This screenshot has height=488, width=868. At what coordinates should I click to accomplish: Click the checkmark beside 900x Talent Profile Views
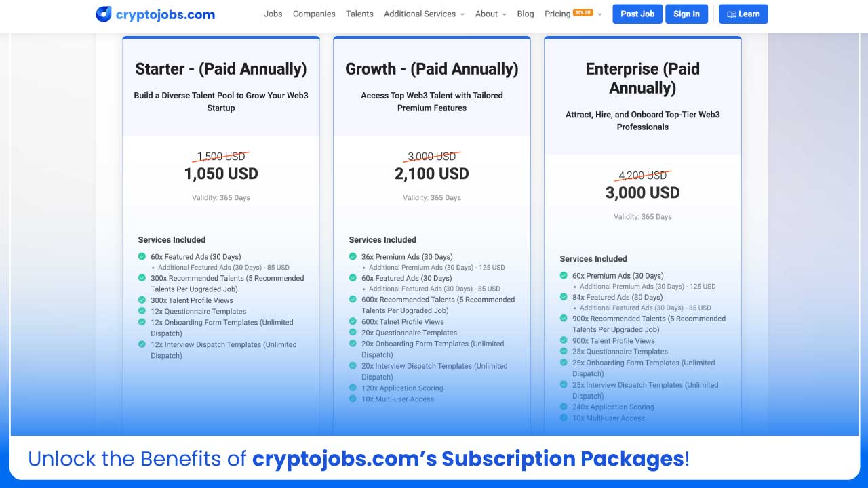click(564, 340)
